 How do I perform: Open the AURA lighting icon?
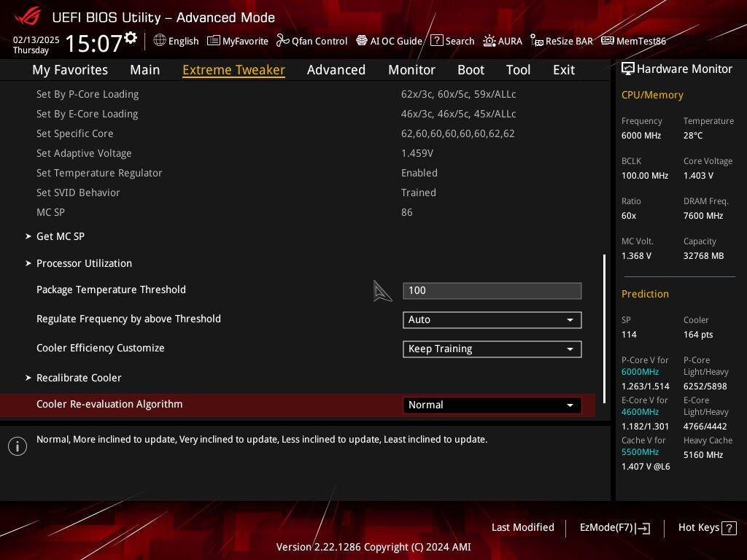tap(489, 41)
